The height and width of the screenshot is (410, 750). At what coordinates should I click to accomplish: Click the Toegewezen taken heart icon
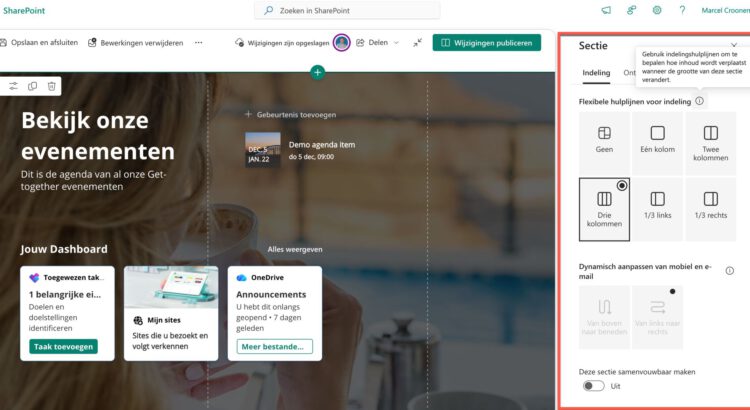34,277
